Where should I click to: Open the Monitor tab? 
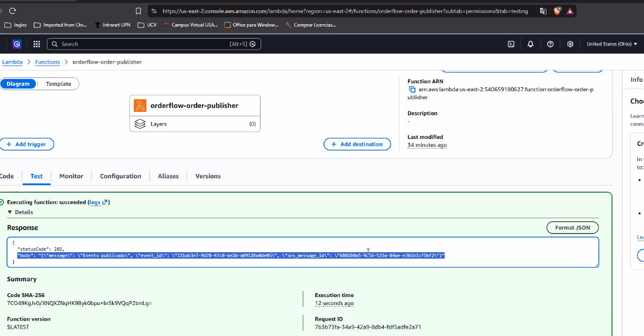tap(71, 176)
